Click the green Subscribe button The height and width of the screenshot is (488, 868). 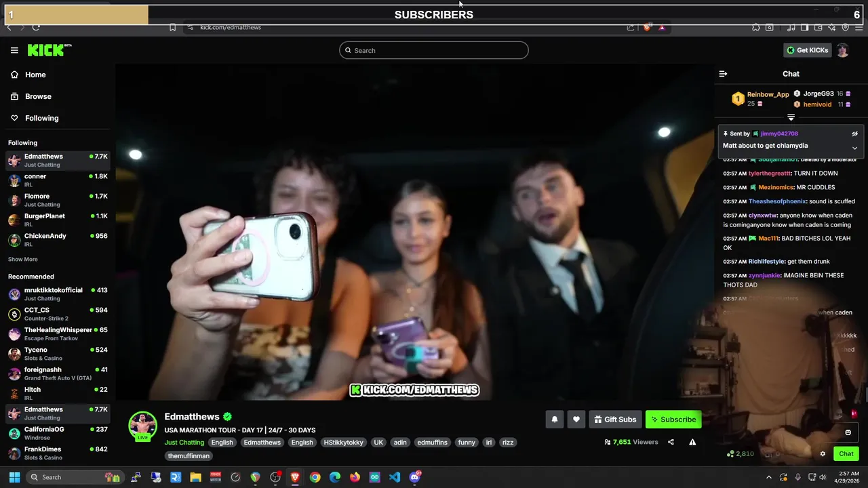pyautogui.click(x=673, y=420)
